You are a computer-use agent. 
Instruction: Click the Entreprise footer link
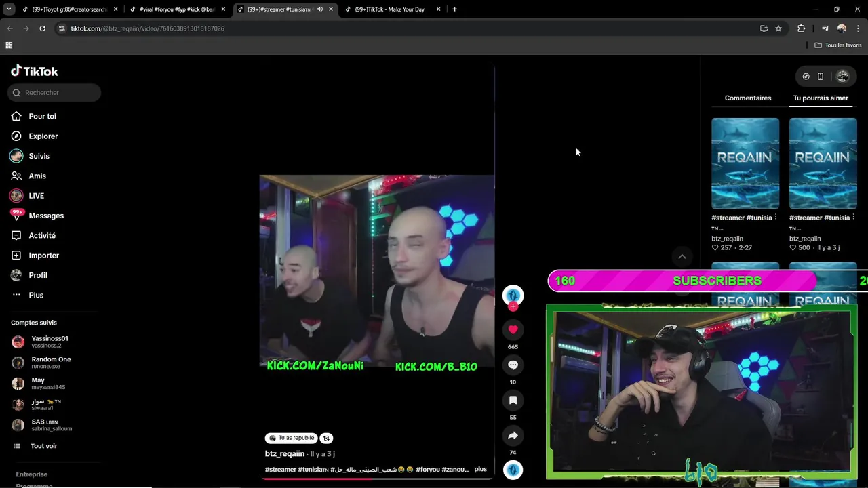[32, 474]
